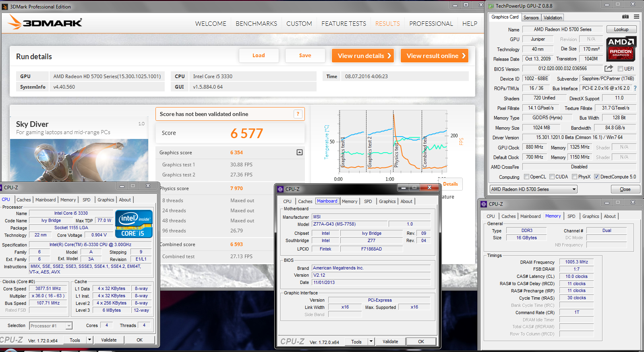The height and width of the screenshot is (352, 644).
Task: Click Validate in Mainboard CPU-Z window
Action: pyautogui.click(x=390, y=342)
